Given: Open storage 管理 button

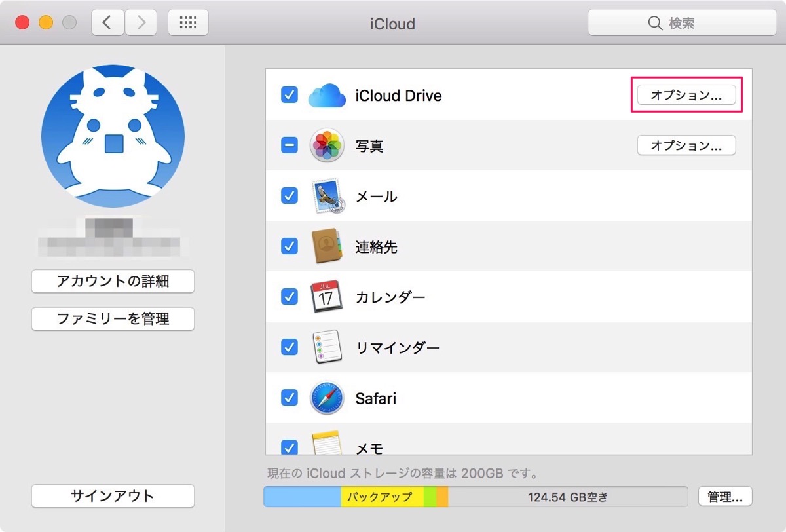Looking at the screenshot, I should 725,497.
